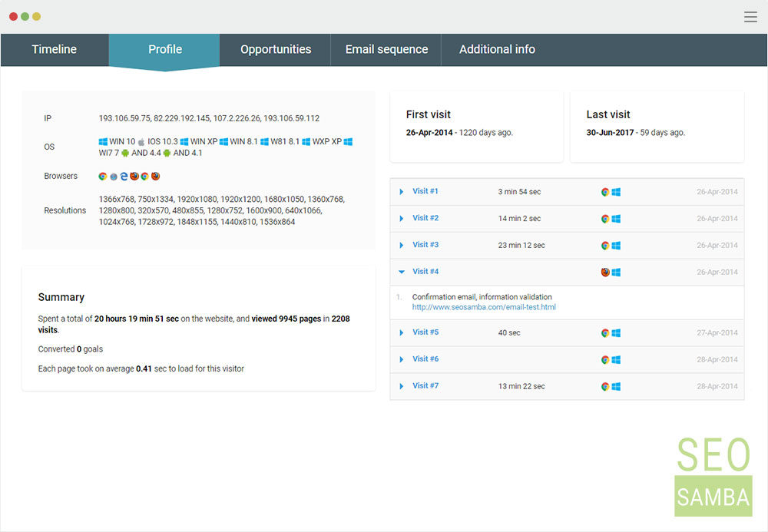
Task: Click the Android icon before AND 4.4
Action: coord(125,154)
